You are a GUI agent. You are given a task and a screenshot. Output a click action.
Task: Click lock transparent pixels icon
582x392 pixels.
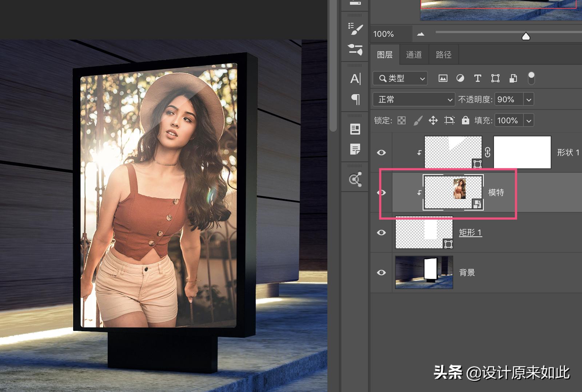(402, 120)
